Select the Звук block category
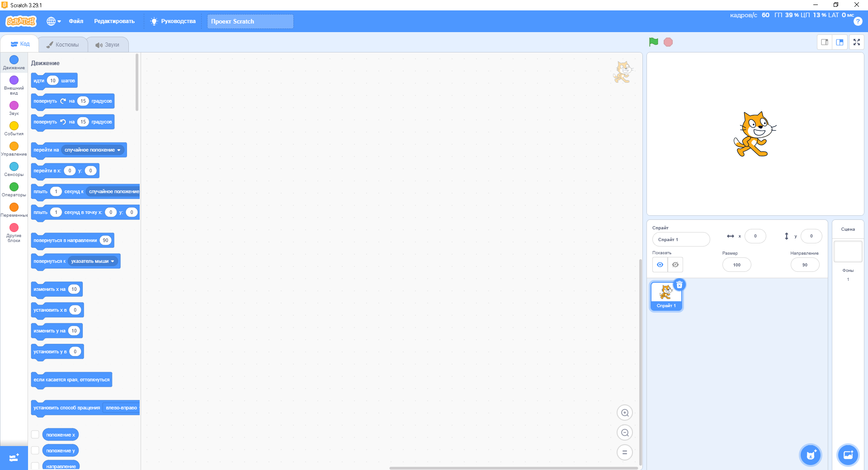Image resolution: width=868 pixels, height=470 pixels. [14, 108]
